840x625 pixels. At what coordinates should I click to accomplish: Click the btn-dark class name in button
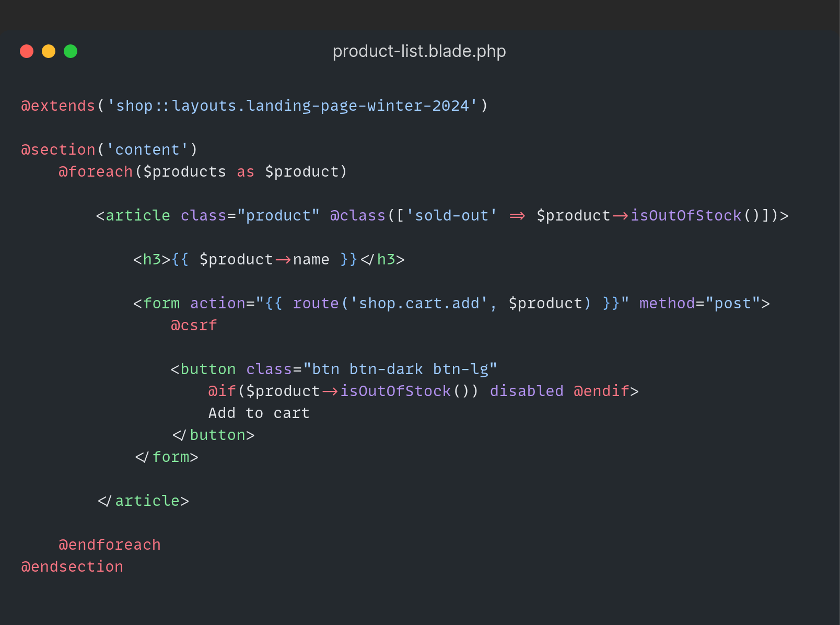tap(386, 369)
